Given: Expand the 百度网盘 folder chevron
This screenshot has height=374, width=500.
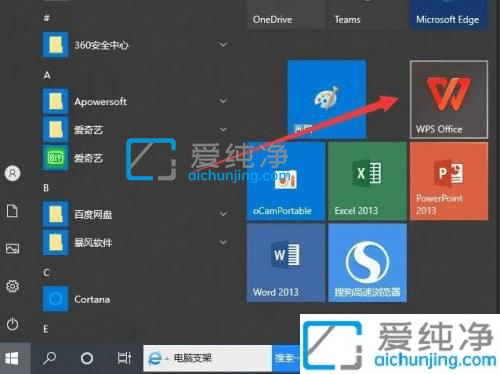Looking at the screenshot, I should pos(223,213).
